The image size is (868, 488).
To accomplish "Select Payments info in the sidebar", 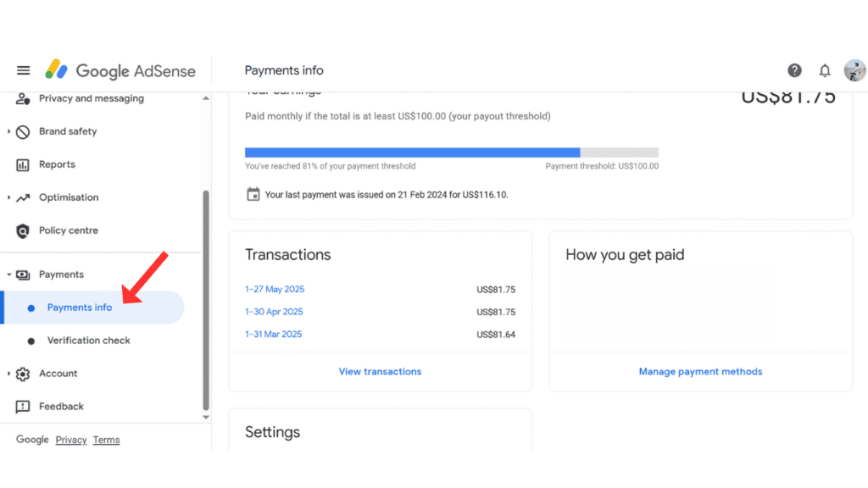I will 92,307.
